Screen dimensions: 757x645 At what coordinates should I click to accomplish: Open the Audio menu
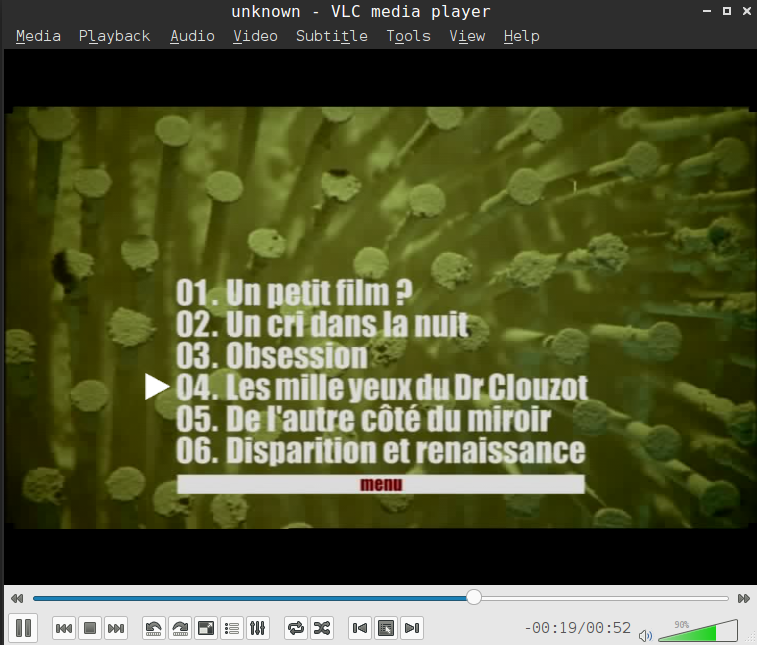coord(193,36)
